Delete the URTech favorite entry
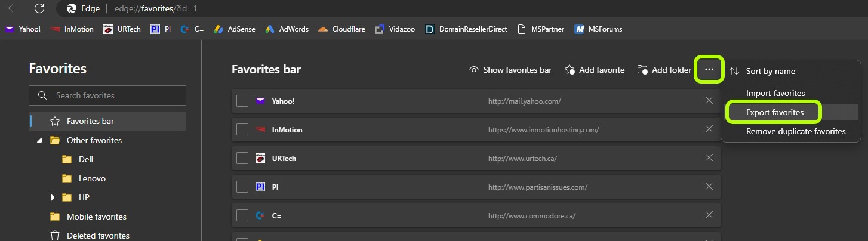The height and width of the screenshot is (241, 868). pyautogui.click(x=709, y=158)
